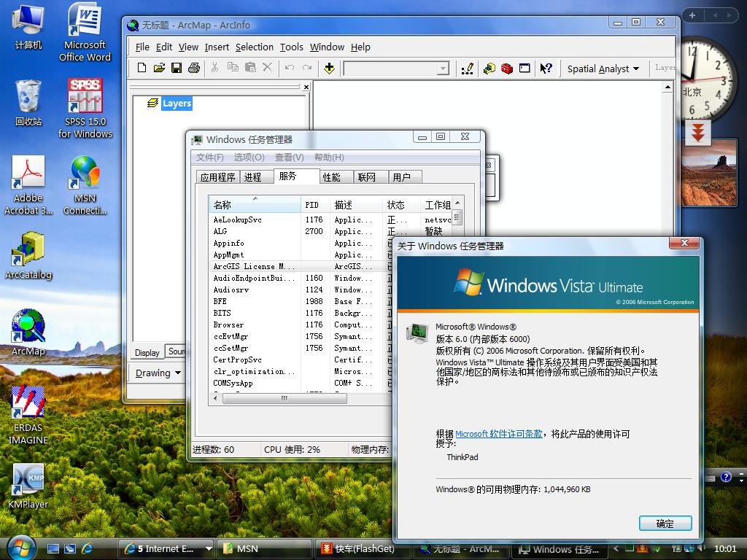Open a map with the Open folder icon
747x560 pixels.
click(x=159, y=68)
